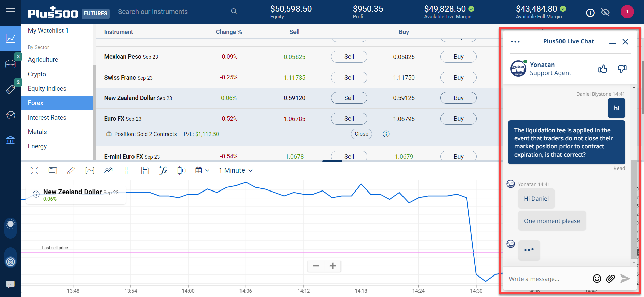Open the emoji picker in chat

(597, 279)
